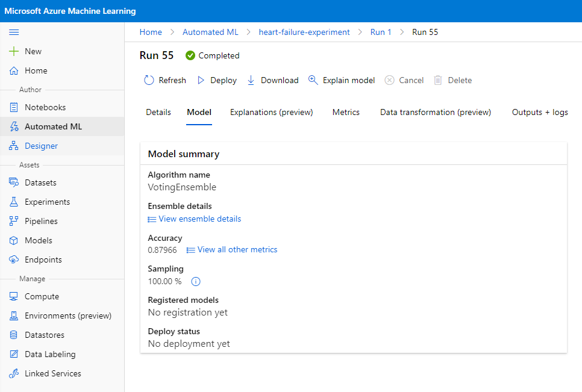The image size is (582, 392).
Task: Collapse the hamburger navigation menu
Action: [14, 32]
